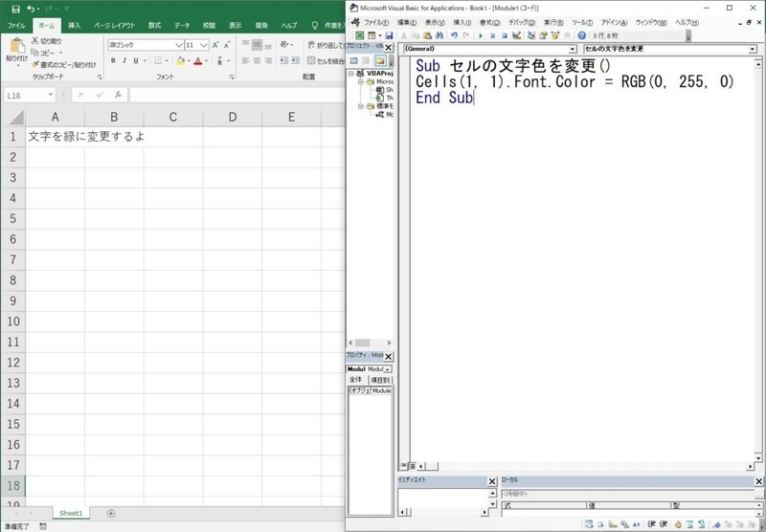Toggle center horizontal alignment in Excel ribbon

point(257,60)
